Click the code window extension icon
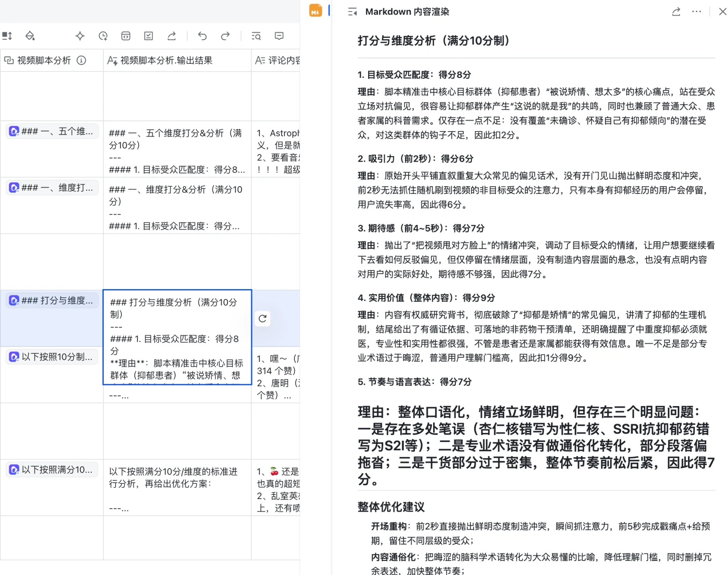728x575 pixels. coord(126,36)
